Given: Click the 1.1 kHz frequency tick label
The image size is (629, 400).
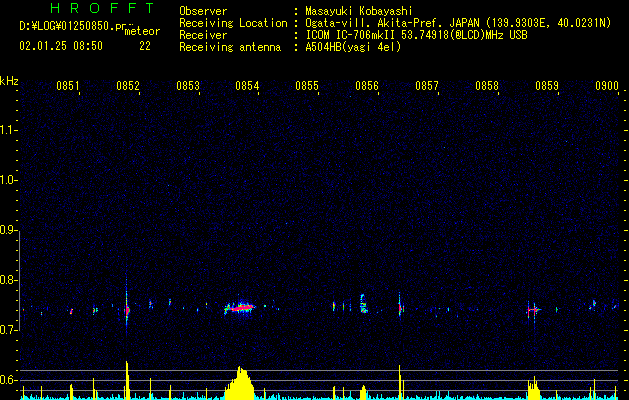Looking at the screenshot, I should click(x=8, y=130).
